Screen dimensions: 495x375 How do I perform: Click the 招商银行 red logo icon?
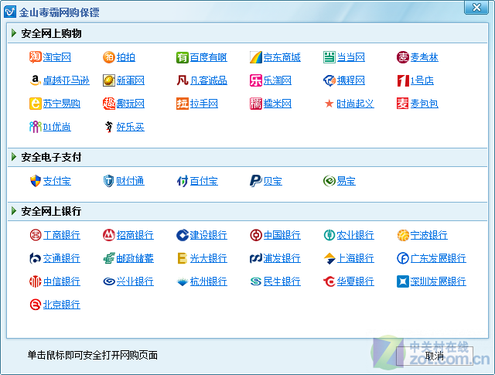109,235
